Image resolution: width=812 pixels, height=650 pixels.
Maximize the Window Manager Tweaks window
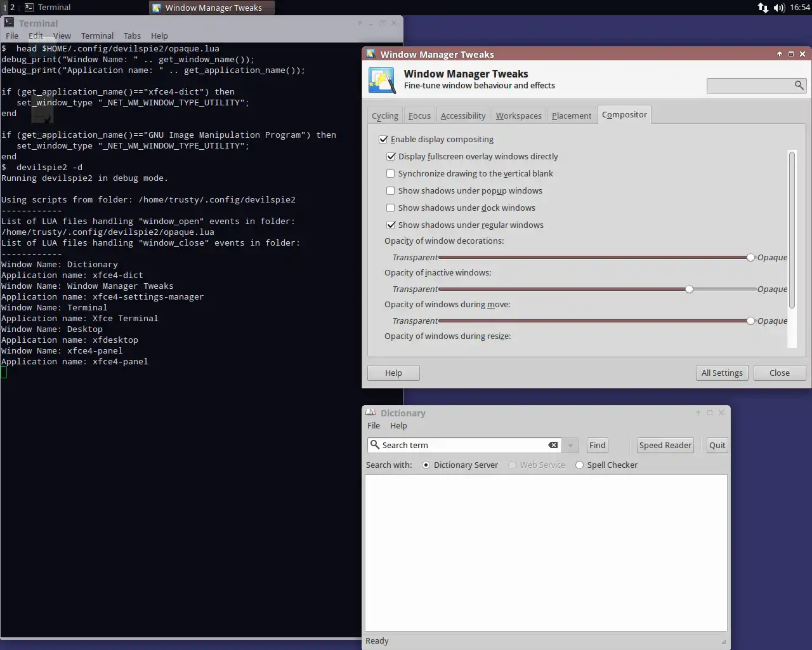coord(791,54)
